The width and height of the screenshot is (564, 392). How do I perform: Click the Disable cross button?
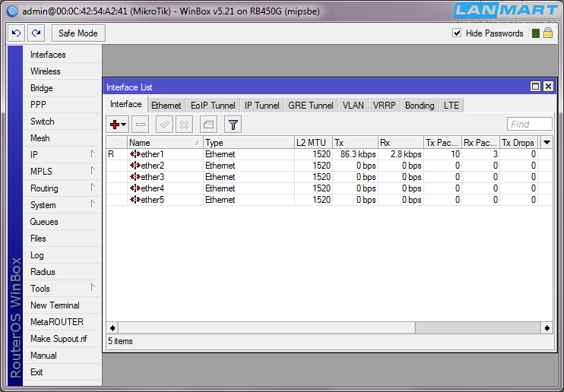pos(184,125)
